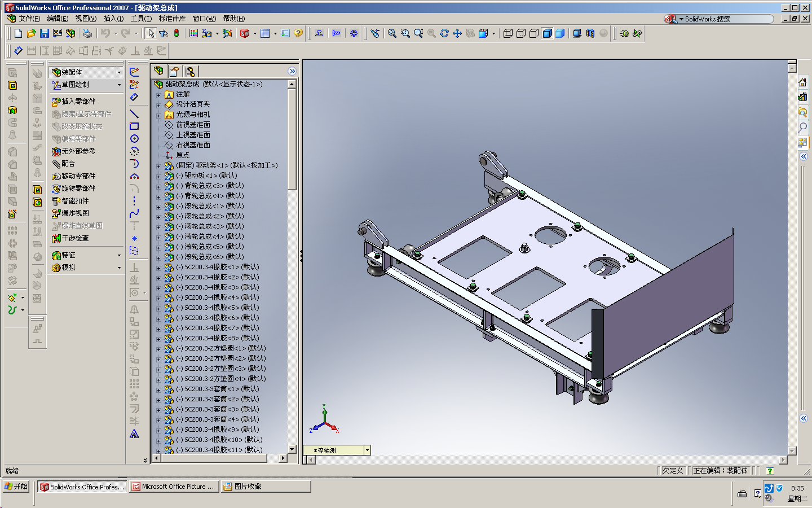812x508 pixels.
Task: Open the *等轴测 view orientation dropdown
Action: (x=367, y=450)
